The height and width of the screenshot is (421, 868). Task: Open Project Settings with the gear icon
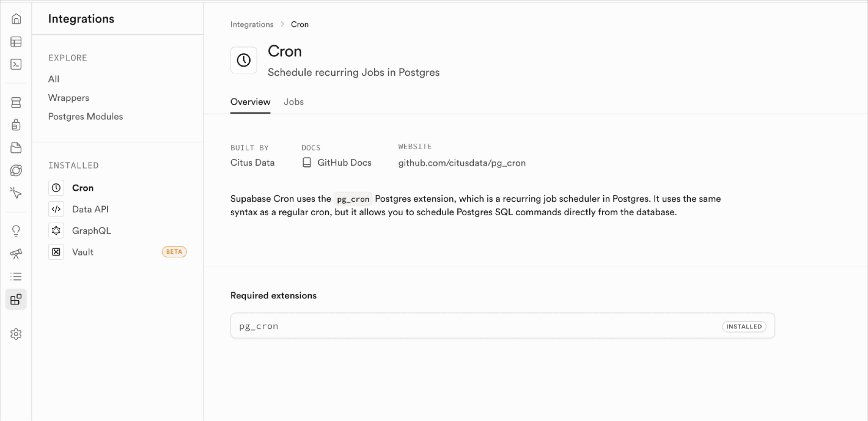(16, 334)
